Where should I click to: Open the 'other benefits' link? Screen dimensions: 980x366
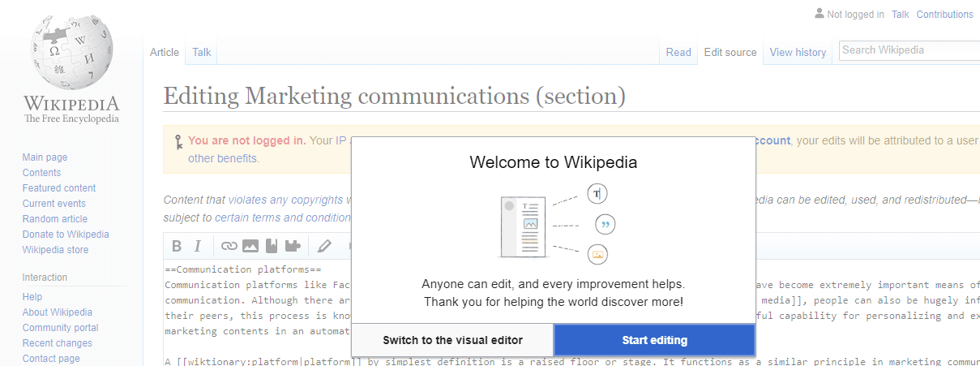223,158
